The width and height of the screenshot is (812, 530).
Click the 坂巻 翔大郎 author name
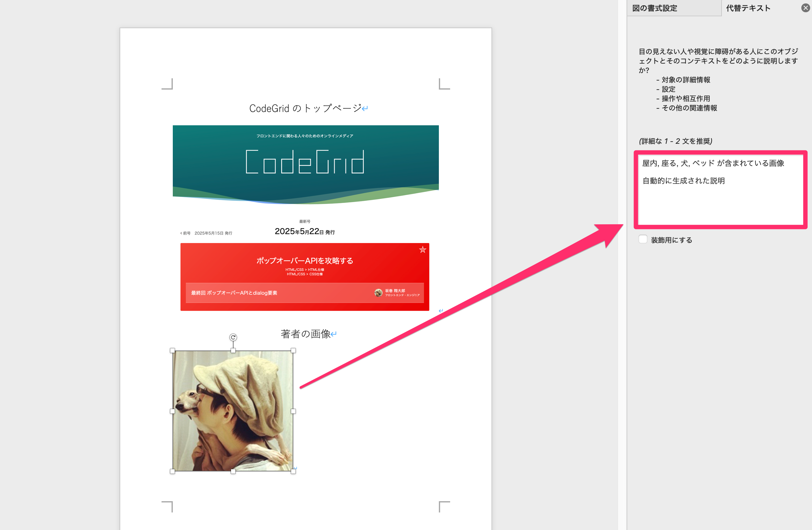pyautogui.click(x=395, y=291)
